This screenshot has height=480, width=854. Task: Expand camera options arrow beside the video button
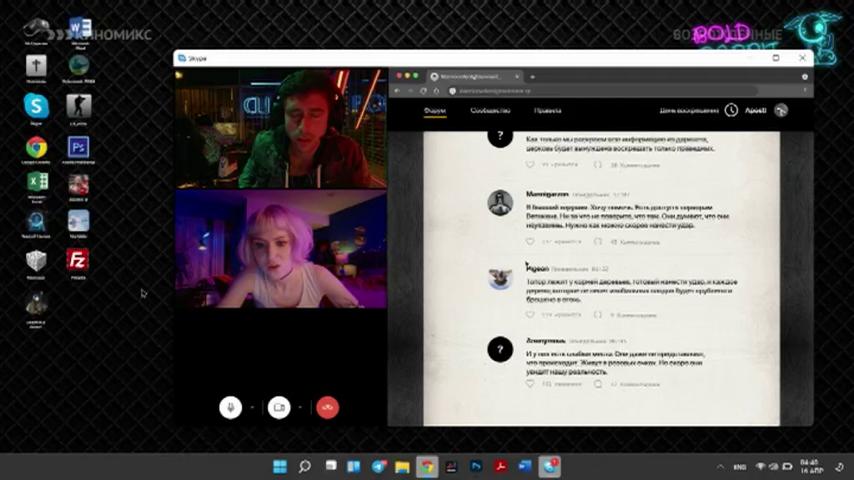click(300, 408)
